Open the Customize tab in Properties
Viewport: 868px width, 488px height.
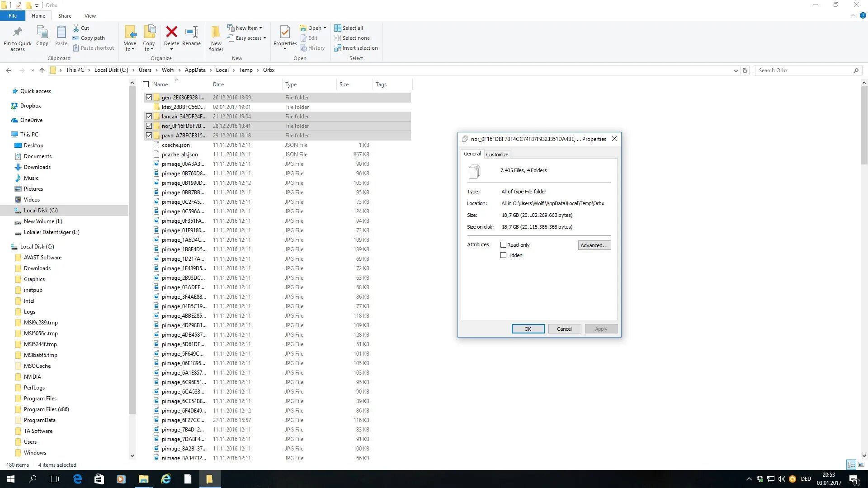pos(497,155)
